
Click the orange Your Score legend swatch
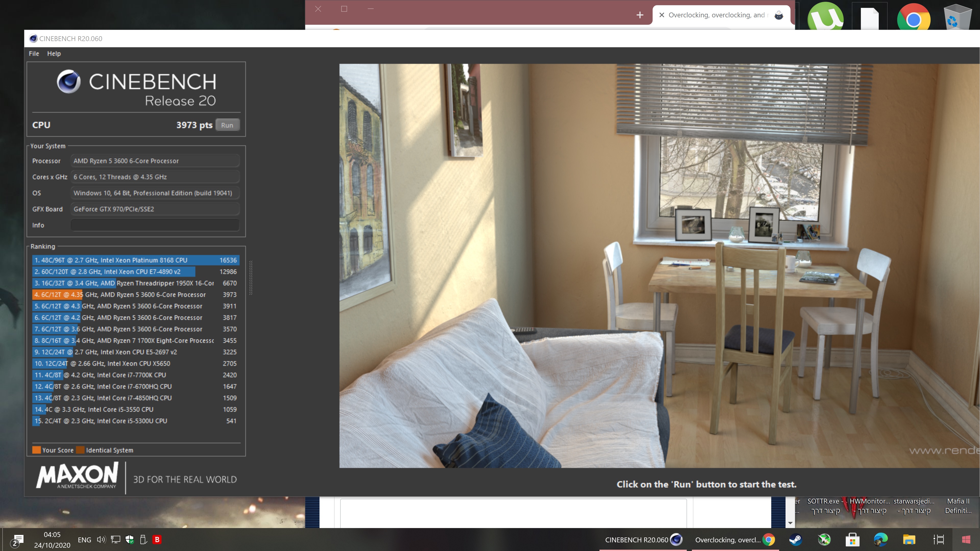[36, 450]
